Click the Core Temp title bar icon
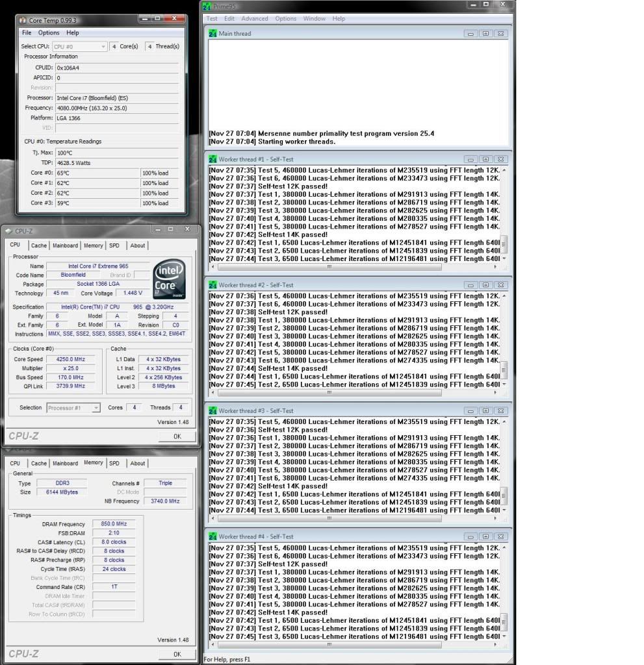644x665 pixels. pyautogui.click(x=23, y=20)
